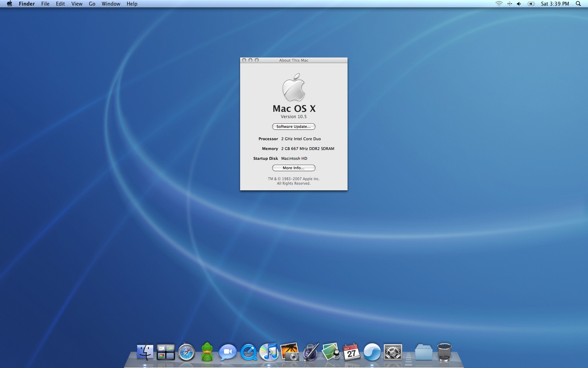Open Preview from the Dock

[x=331, y=352]
